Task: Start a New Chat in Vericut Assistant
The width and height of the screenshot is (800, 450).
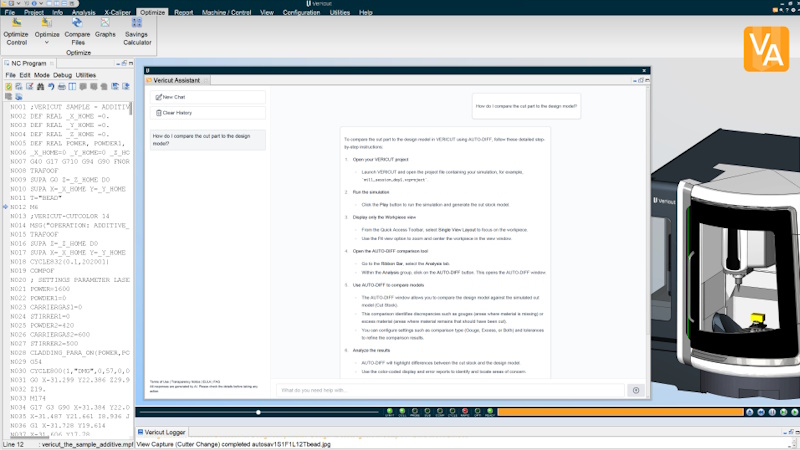Action: pyautogui.click(x=208, y=97)
